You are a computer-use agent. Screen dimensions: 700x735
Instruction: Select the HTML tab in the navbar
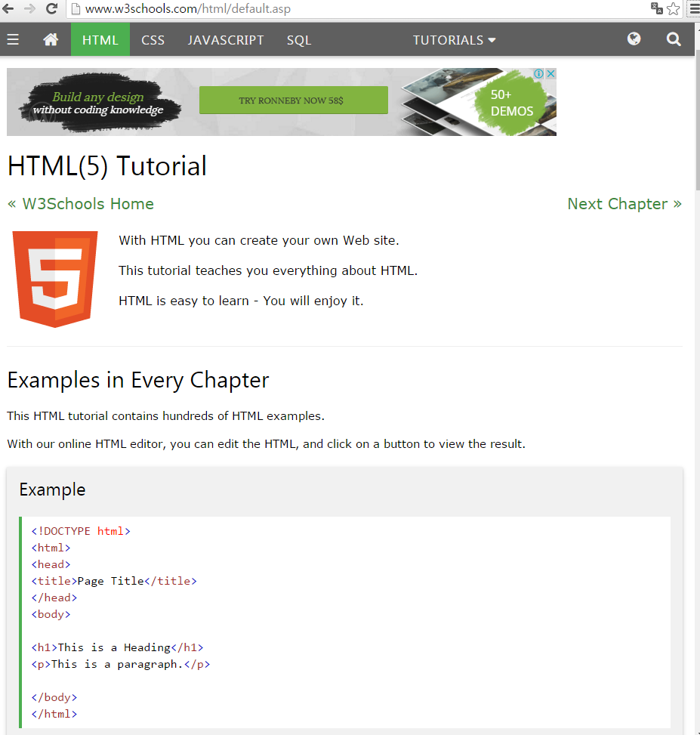(100, 40)
